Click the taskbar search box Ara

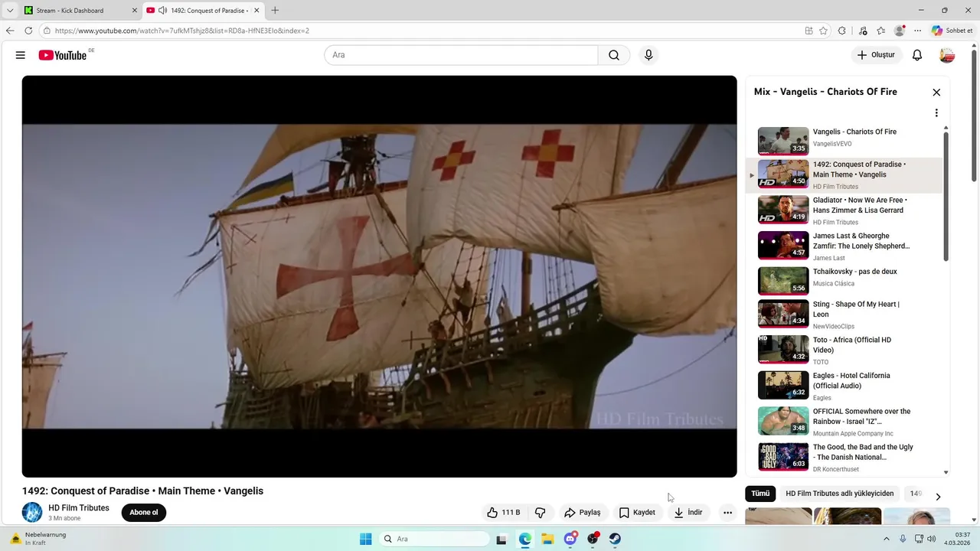(434, 539)
